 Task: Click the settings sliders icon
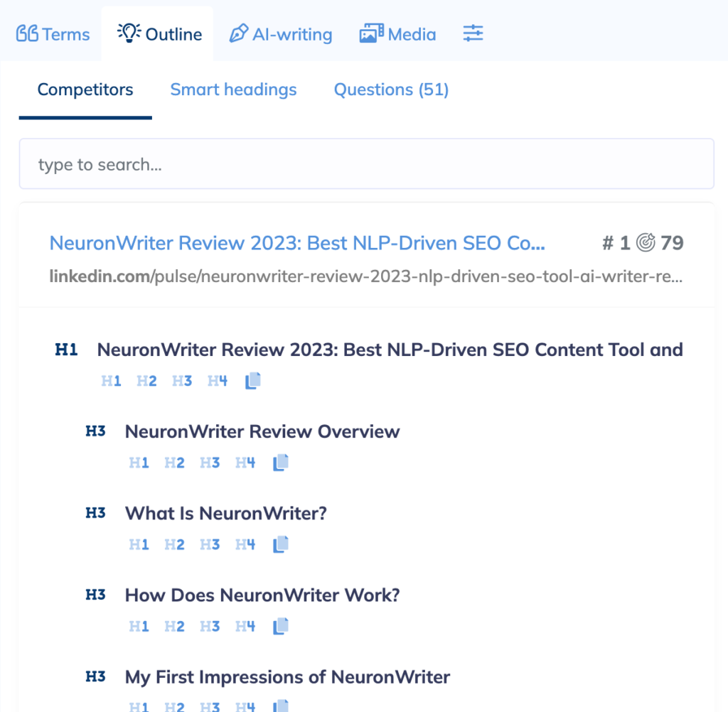473,33
